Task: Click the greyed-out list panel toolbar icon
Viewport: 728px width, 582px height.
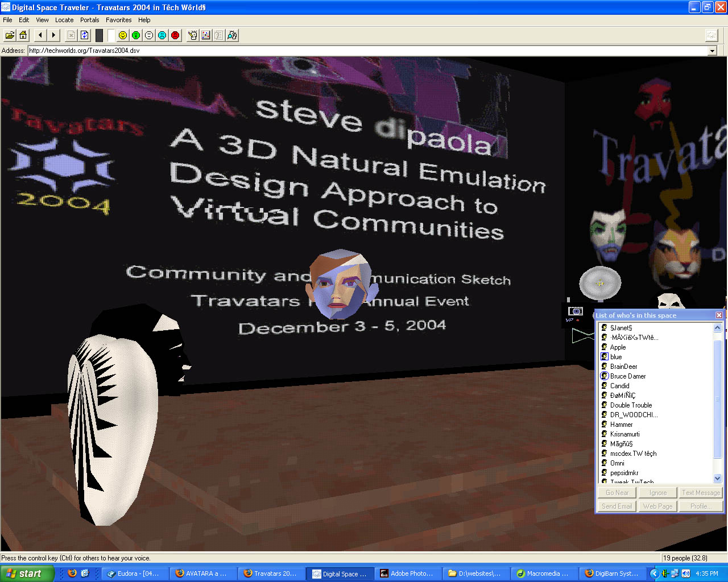Action: click(219, 35)
